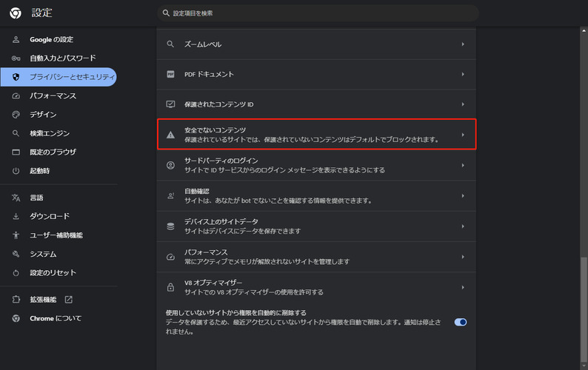Expand the デバイス上のサイトデータ row arrow

[x=463, y=226]
